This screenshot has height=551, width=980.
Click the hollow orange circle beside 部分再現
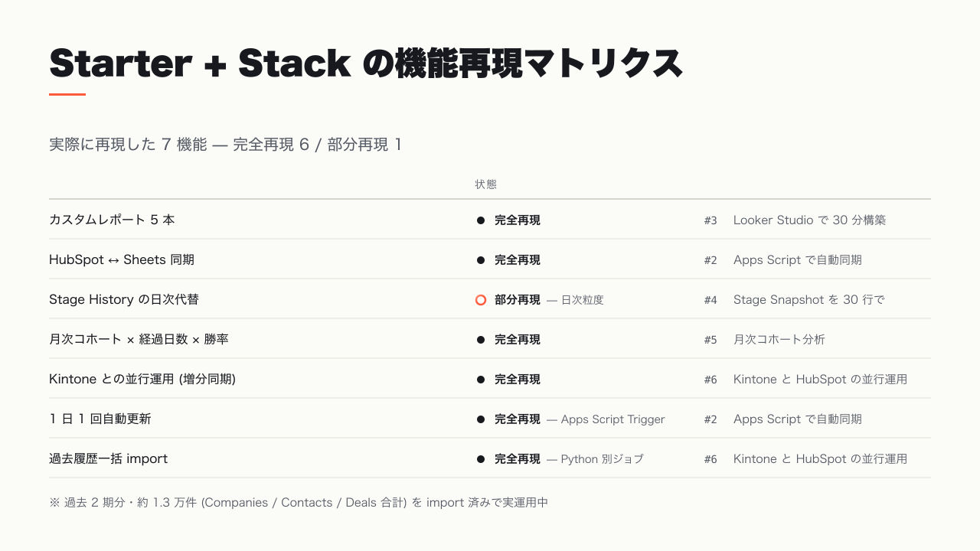click(481, 300)
